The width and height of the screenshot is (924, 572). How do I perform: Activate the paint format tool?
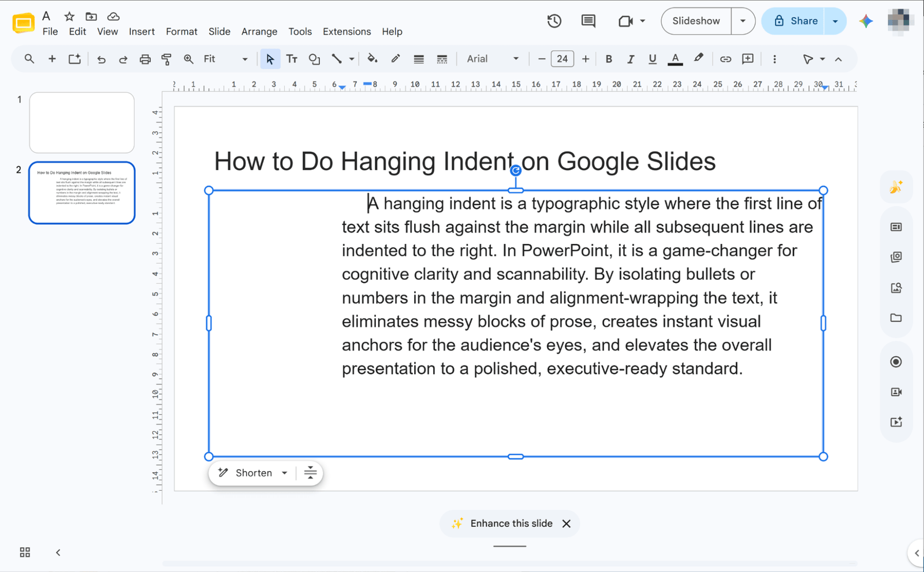(166, 59)
